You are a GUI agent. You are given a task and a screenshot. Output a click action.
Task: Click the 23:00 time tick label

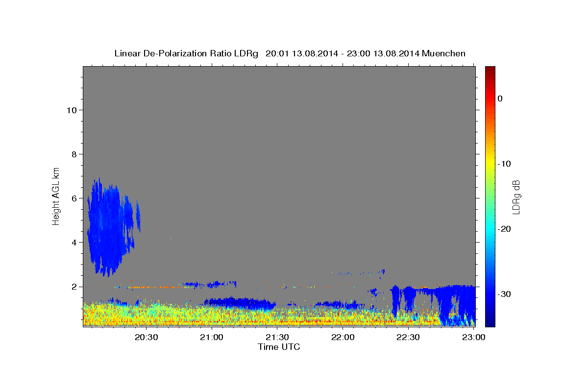(474, 338)
